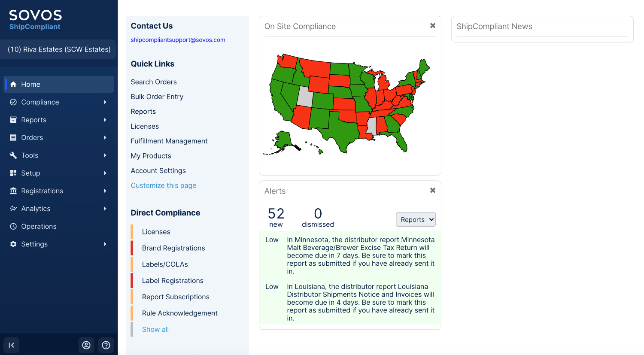The height and width of the screenshot is (355, 644).
Task: Open the Reports sidebar menu item
Action: tap(34, 120)
